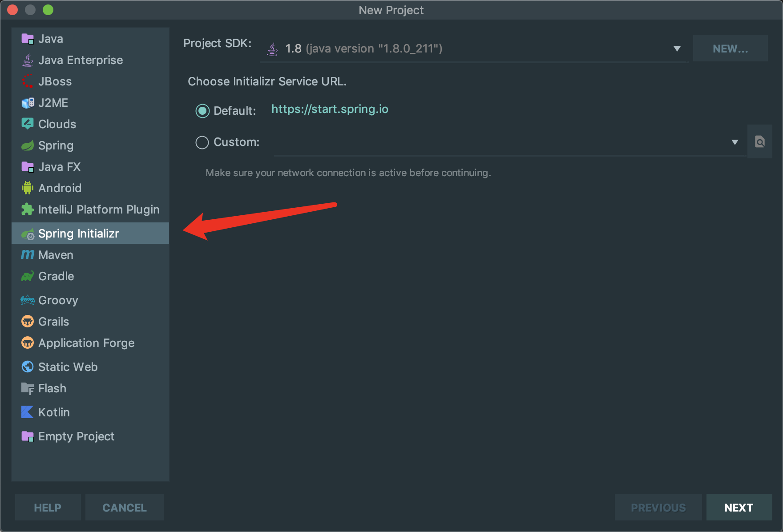Click the J2ME device icon
The height and width of the screenshot is (532, 783).
point(28,103)
